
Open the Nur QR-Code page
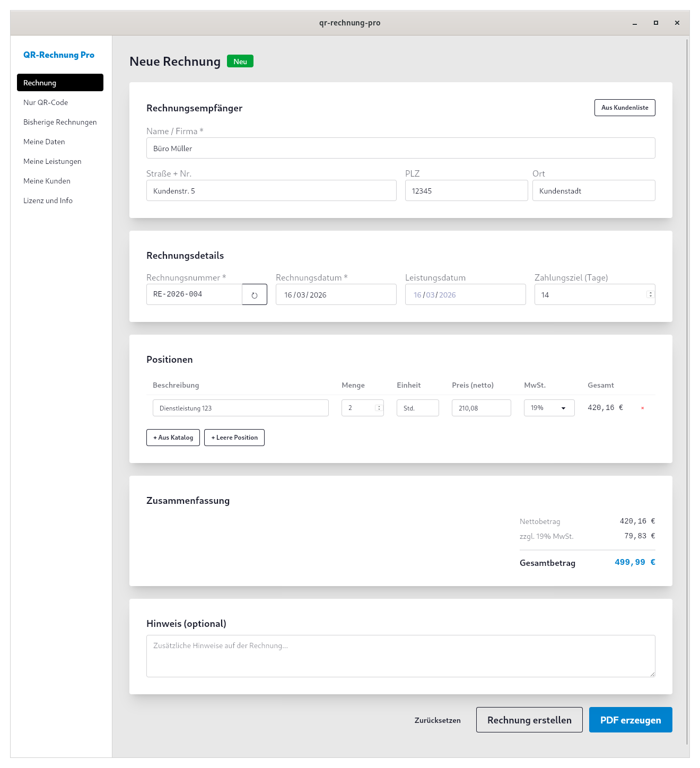tap(46, 102)
